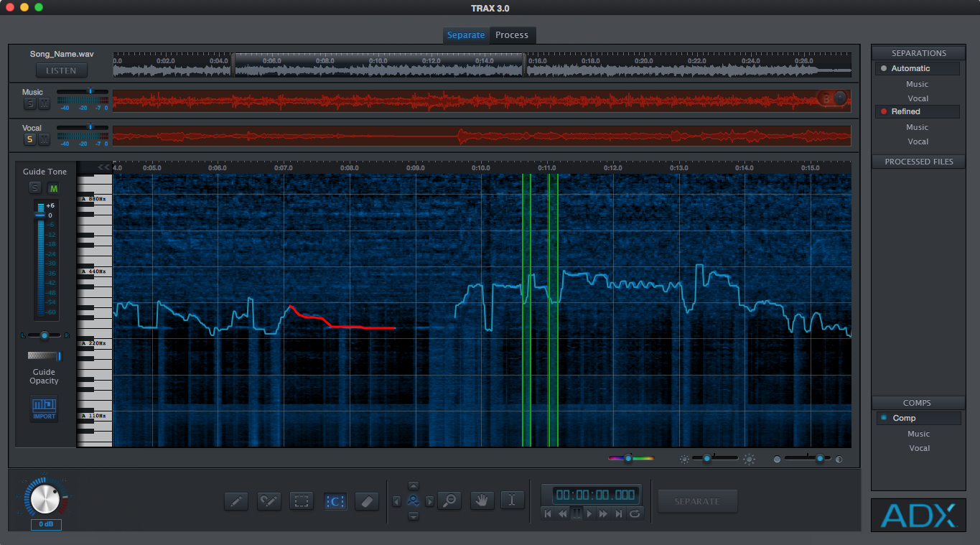This screenshot has width=980, height=545.
Task: Click the Guide Tone L-R pan slider
Action: 45,335
